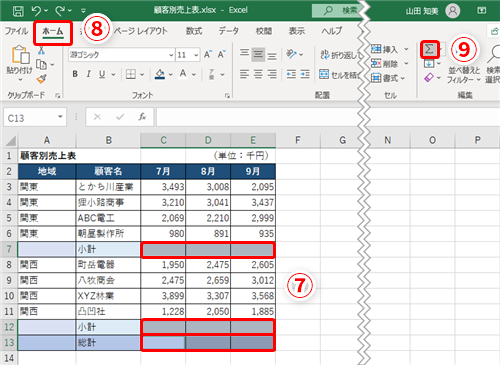Image resolution: width=500 pixels, height=365 pixels.
Task: Click the text orientation icon
Action: (291, 54)
